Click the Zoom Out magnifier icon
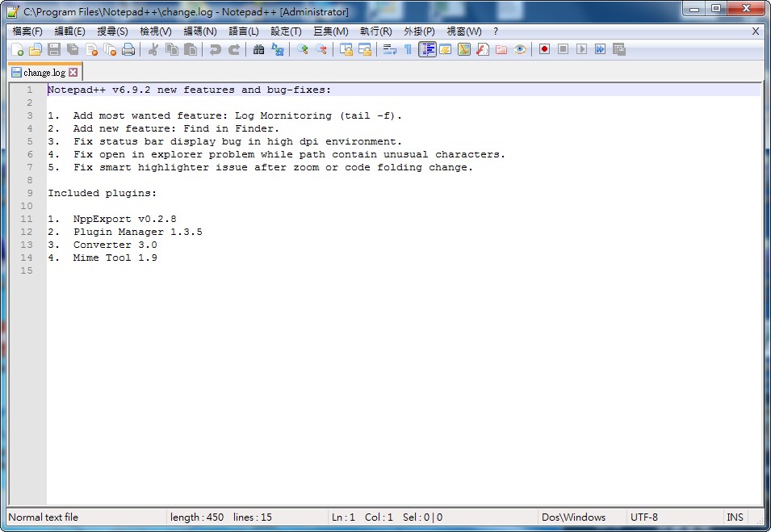Viewport: 771px width, 532px height. (321, 49)
